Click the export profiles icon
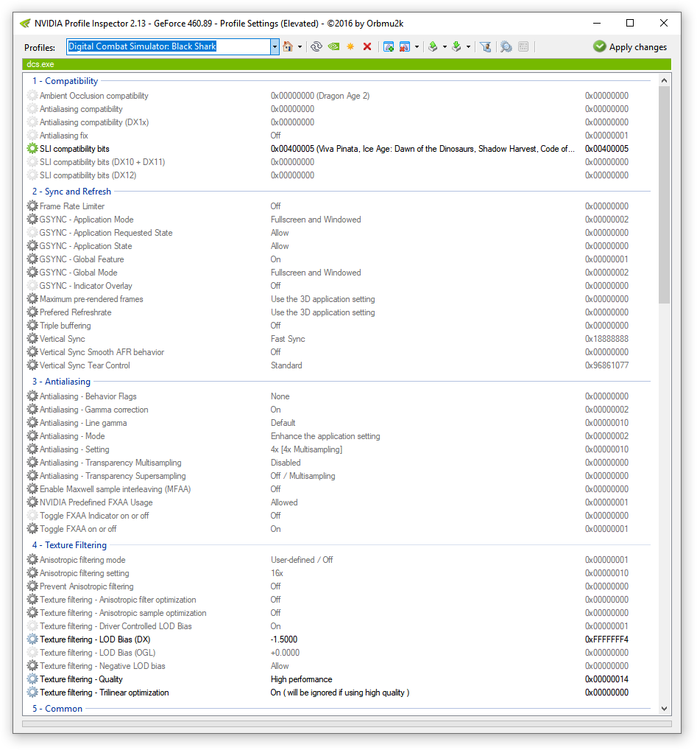The image size is (697, 750). [433, 46]
